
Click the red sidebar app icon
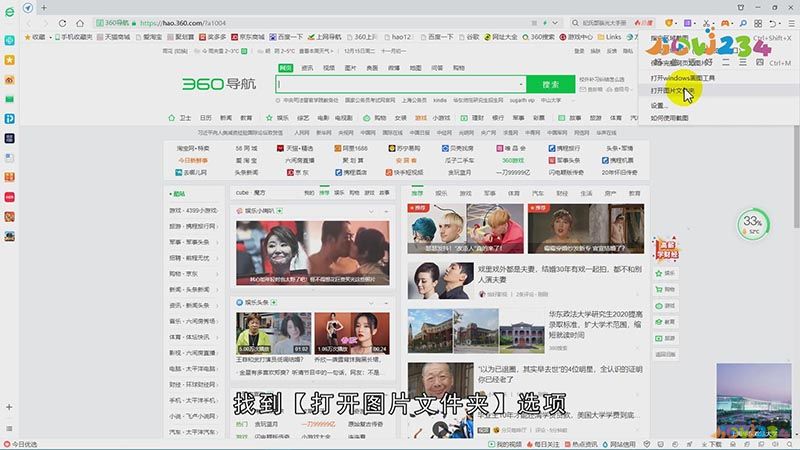(9, 197)
